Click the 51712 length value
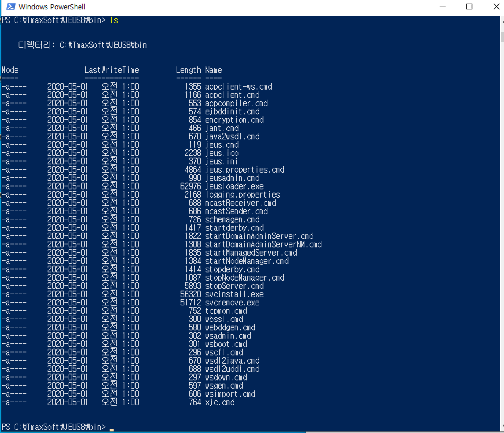 point(191,303)
